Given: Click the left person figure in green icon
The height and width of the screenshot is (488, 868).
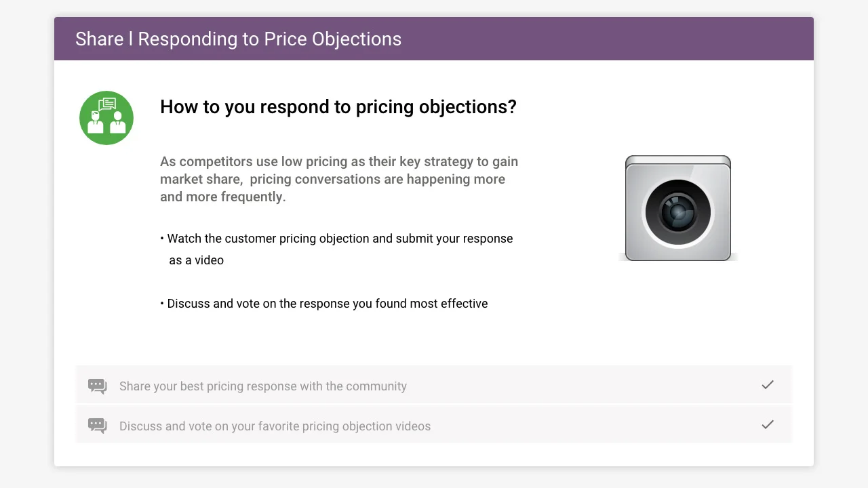Looking at the screenshot, I should point(96,123).
